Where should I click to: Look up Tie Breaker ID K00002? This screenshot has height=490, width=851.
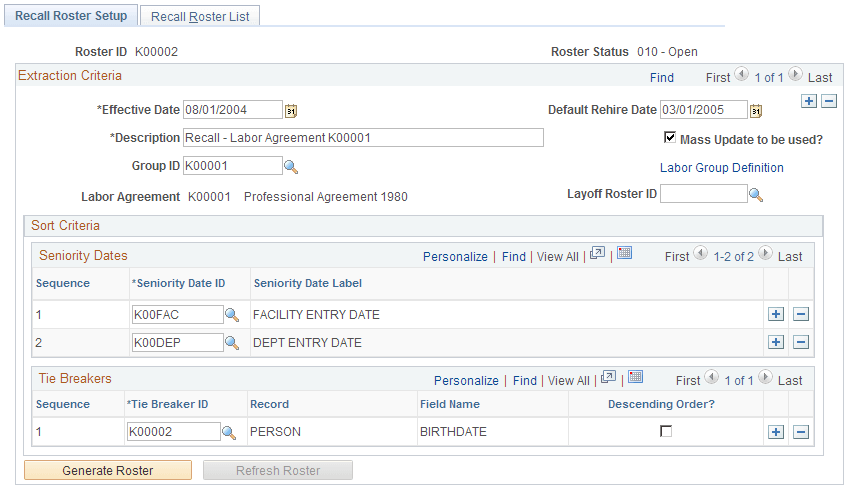click(x=229, y=432)
